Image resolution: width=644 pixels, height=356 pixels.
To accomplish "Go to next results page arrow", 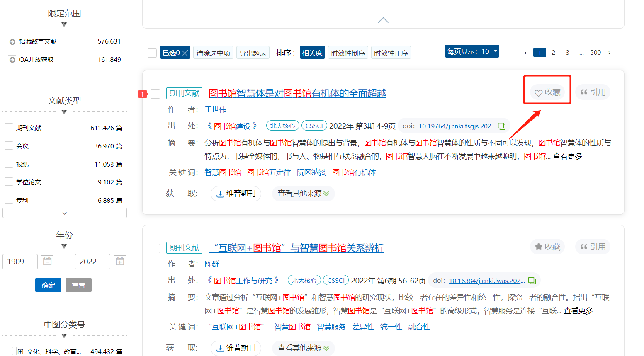I will tap(609, 53).
